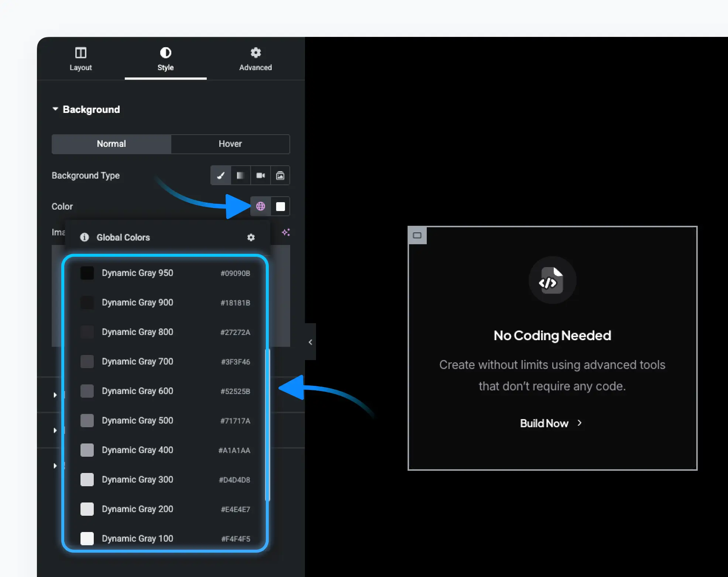The width and height of the screenshot is (728, 577).
Task: Select Dynamic Gray 600 color
Action: tap(165, 391)
